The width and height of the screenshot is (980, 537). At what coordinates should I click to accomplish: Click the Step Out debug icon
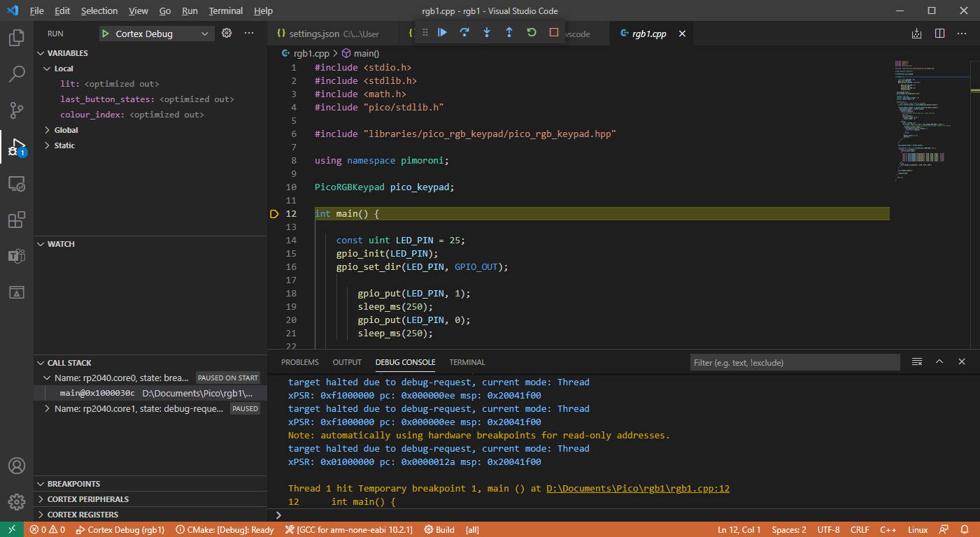[x=509, y=33]
